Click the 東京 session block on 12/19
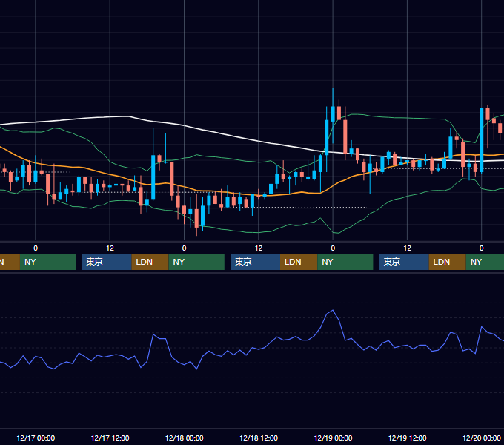The width and height of the screenshot is (504, 445). pos(404,262)
